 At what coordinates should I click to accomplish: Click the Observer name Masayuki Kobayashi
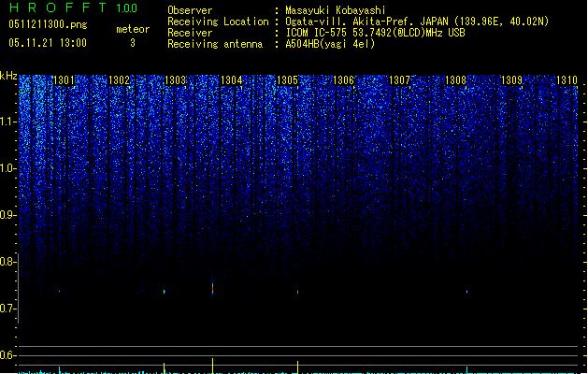[336, 10]
